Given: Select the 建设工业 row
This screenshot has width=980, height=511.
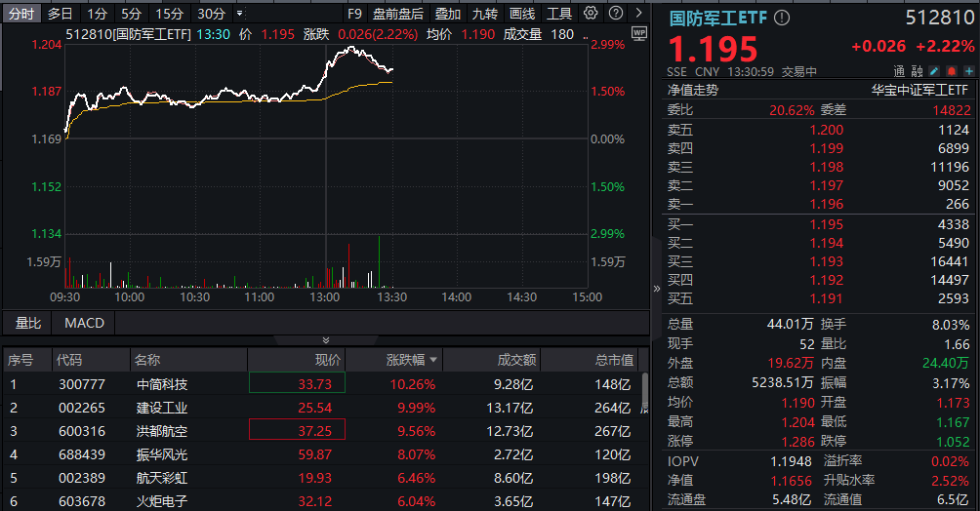Looking at the screenshot, I should click(x=322, y=408).
